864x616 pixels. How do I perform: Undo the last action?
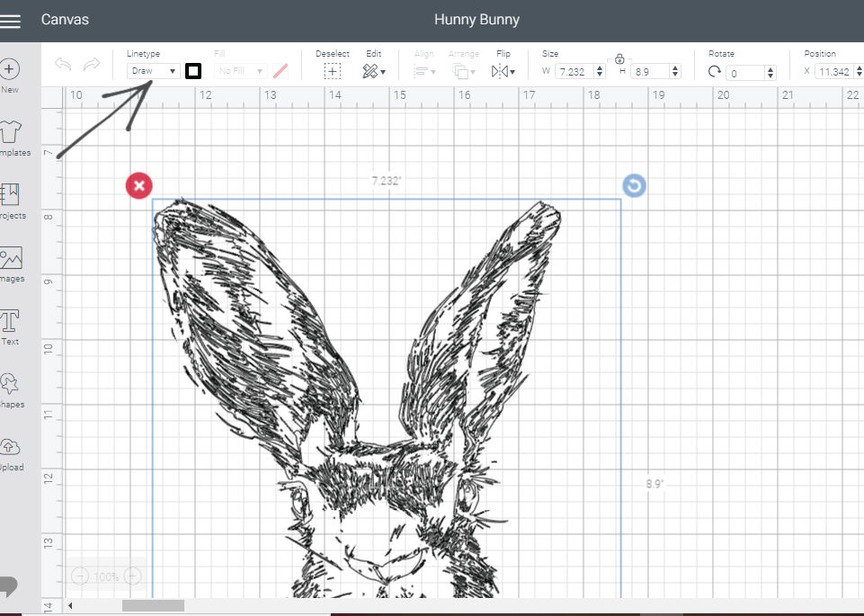(63, 65)
